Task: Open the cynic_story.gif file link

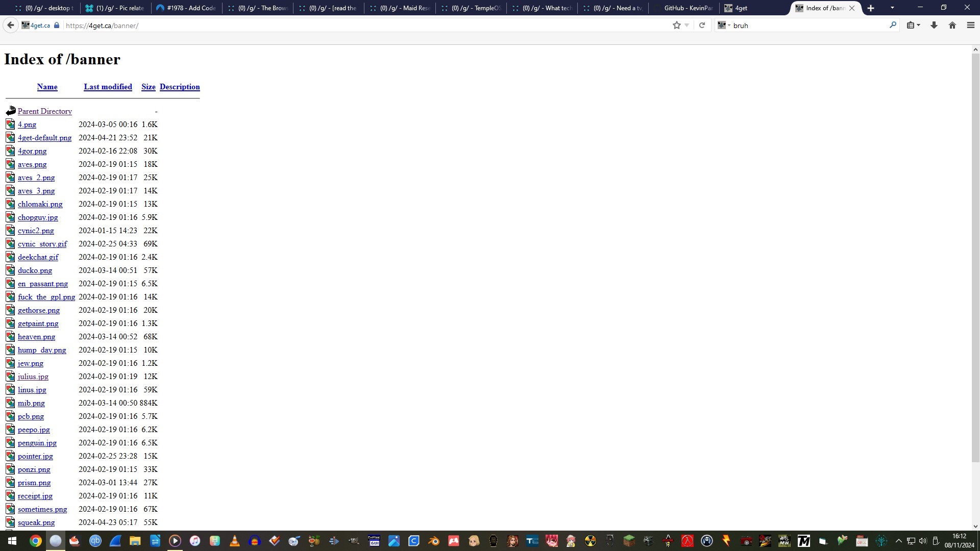Action: [x=42, y=244]
